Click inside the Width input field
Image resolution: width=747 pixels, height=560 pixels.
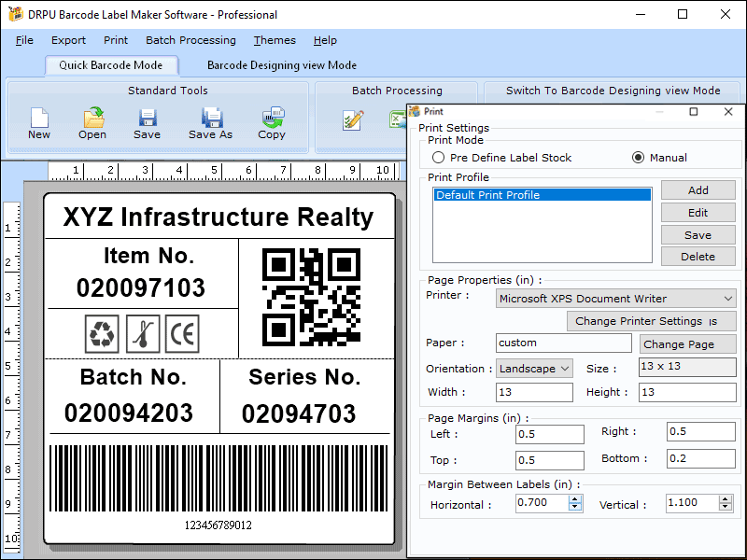pyautogui.click(x=532, y=392)
